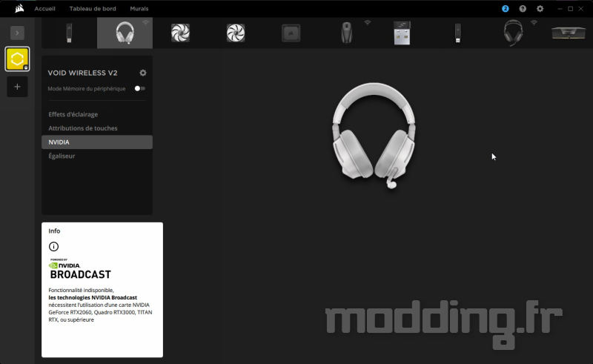Minimize the iCUE window
593x364 pixels.
click(560, 8)
